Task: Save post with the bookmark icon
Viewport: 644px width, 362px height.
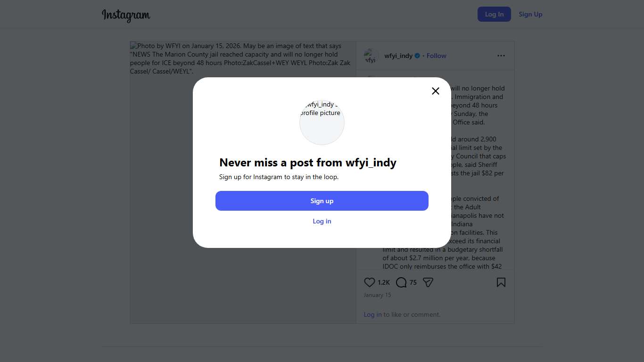Action: 501,282
